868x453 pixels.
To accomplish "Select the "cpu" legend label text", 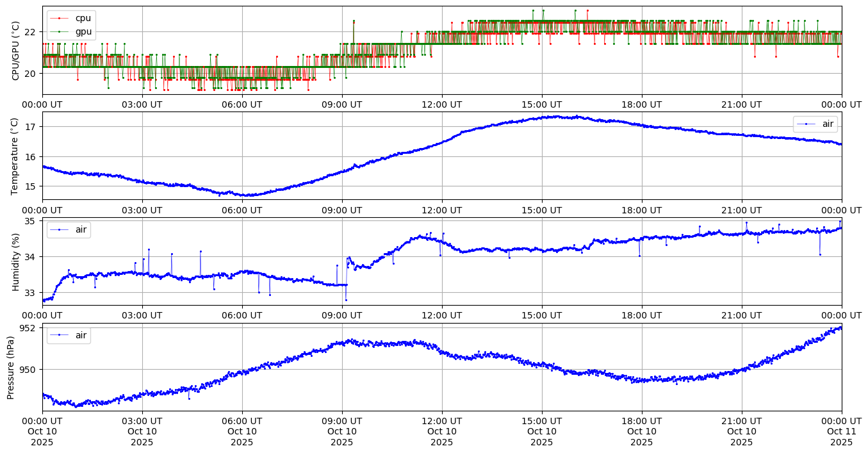I will point(83,19).
